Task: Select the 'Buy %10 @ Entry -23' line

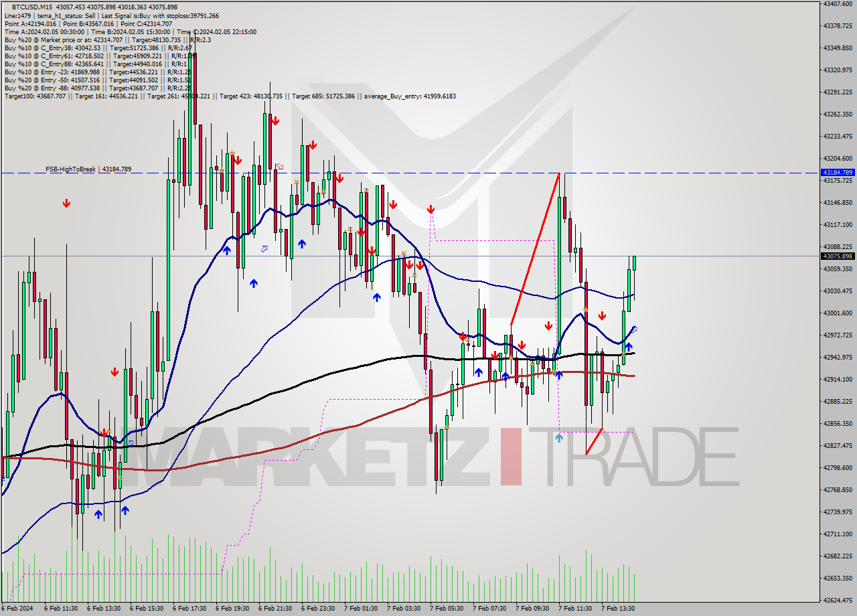Action: pyautogui.click(x=98, y=72)
